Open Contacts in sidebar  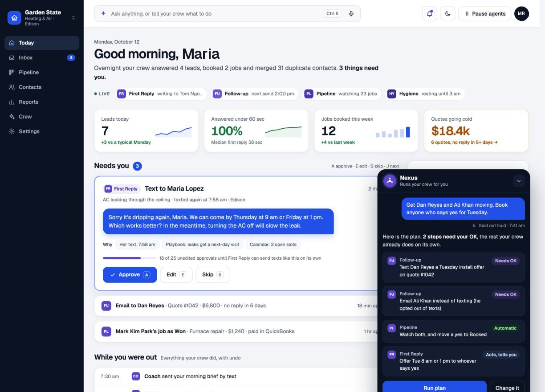pyautogui.click(x=42, y=87)
